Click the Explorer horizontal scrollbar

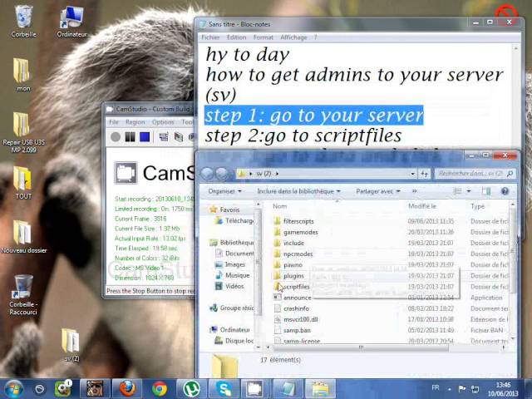[361, 347]
